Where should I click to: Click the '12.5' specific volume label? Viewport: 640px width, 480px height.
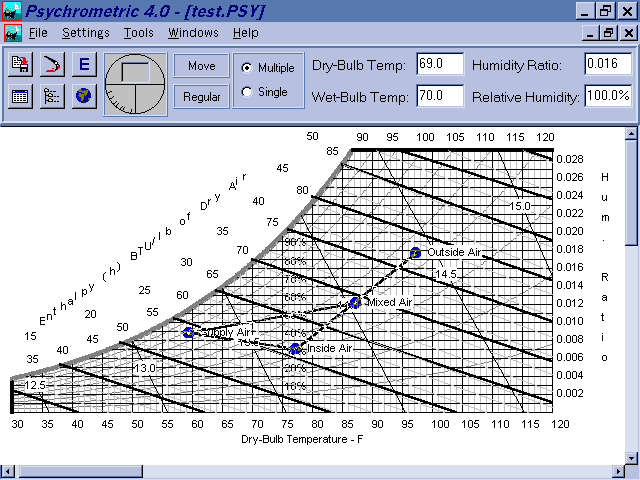pos(35,385)
